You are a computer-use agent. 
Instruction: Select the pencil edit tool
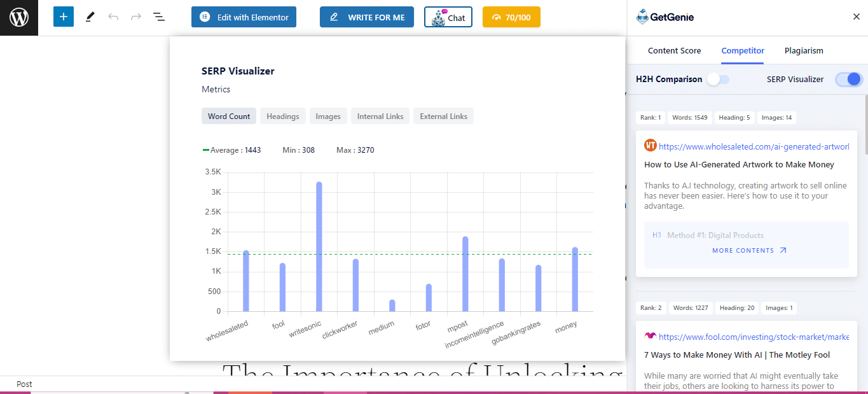(90, 17)
